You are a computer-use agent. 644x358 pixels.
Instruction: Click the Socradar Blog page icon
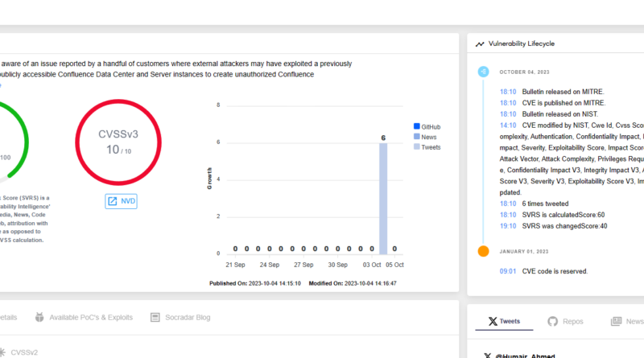[x=155, y=317]
